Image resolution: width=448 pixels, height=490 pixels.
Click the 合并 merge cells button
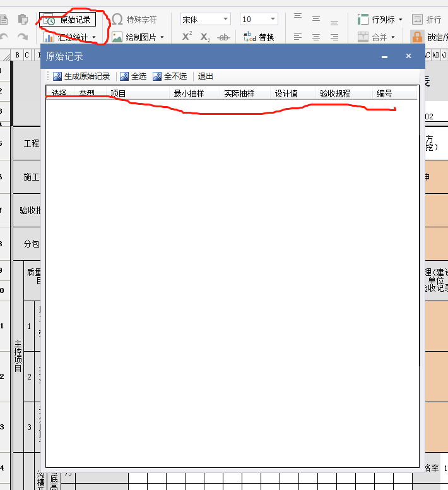point(372,37)
